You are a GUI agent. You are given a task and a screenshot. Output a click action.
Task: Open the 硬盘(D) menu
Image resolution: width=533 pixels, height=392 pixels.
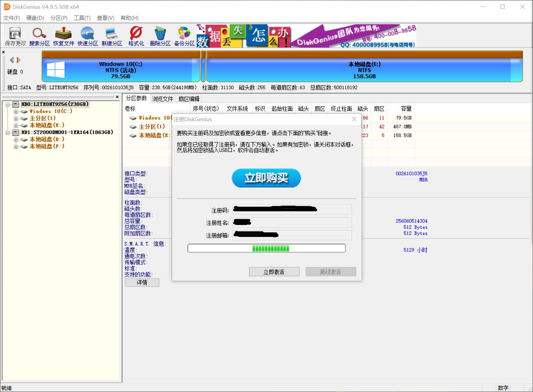[35, 18]
